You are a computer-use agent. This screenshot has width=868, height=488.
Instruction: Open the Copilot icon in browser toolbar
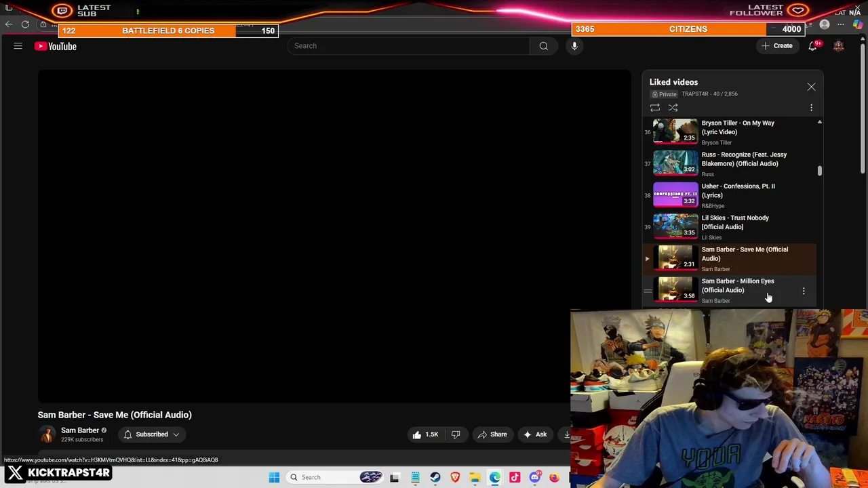(858, 25)
